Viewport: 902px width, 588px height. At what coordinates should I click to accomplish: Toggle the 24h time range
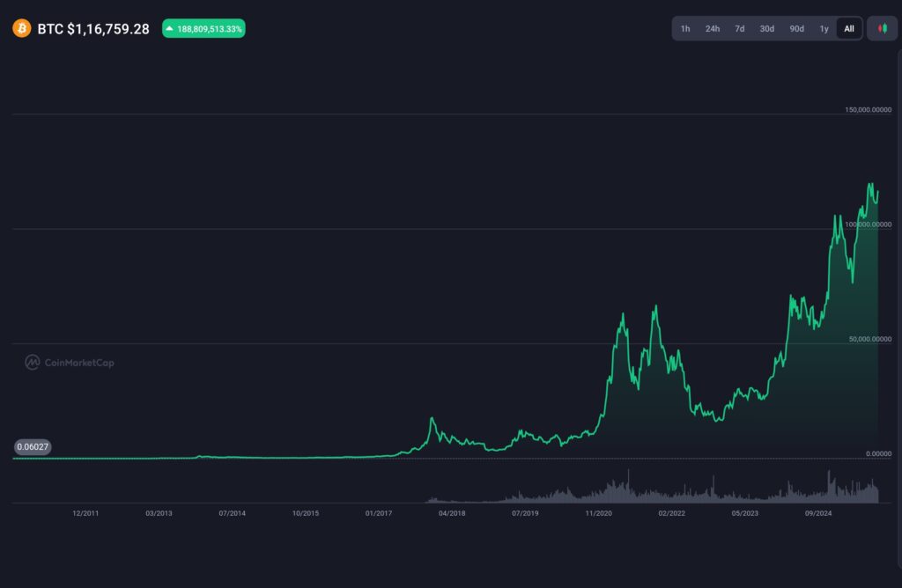[713, 28]
